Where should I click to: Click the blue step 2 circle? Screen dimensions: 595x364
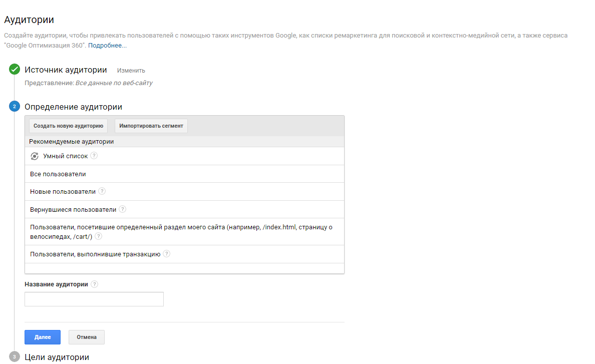(x=15, y=107)
